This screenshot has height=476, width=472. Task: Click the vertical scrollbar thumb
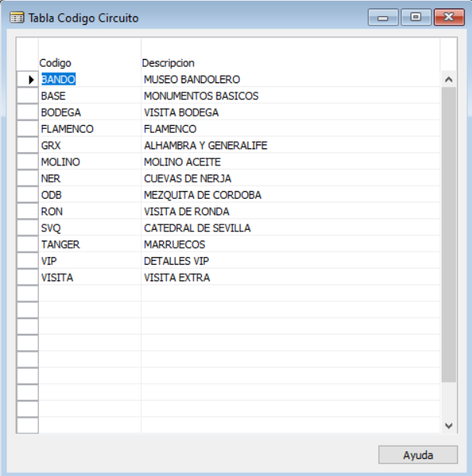pyautogui.click(x=449, y=235)
